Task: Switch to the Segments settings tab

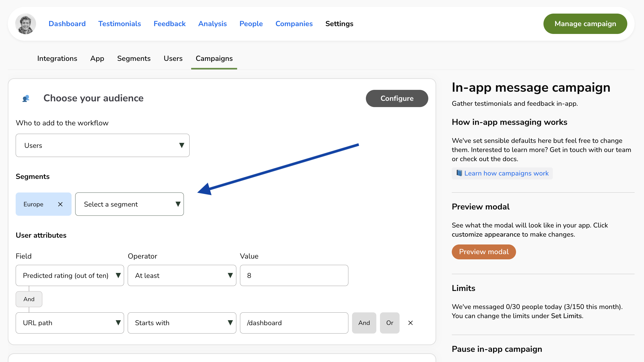Action: click(x=134, y=59)
